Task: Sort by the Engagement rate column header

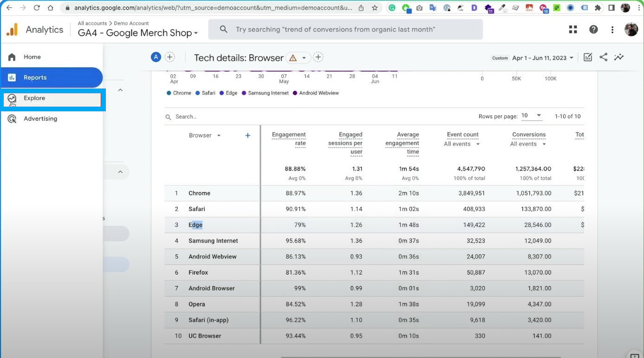Action: [289, 139]
